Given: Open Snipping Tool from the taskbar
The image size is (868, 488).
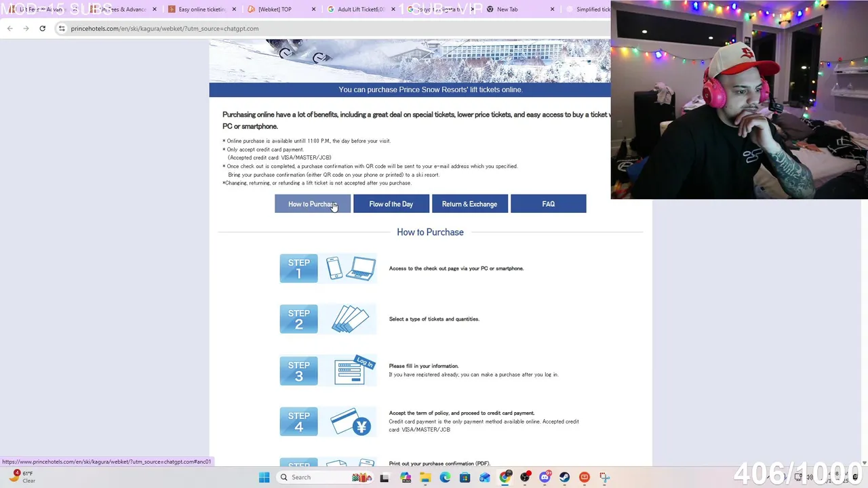Looking at the screenshot, I should coord(605,477).
